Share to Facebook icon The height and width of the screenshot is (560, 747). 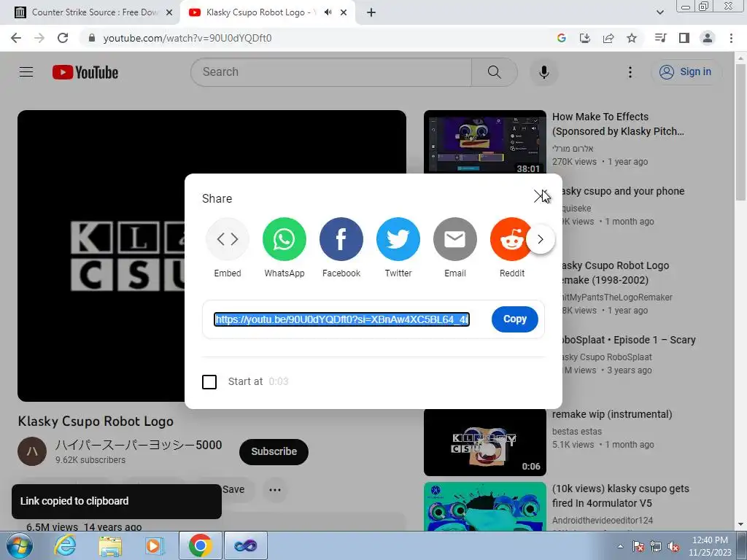tap(341, 239)
